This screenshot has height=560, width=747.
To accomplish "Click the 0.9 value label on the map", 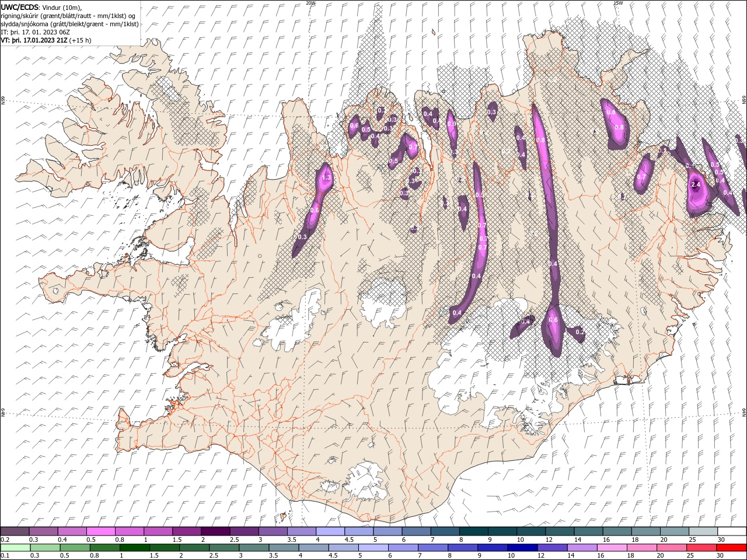I will [x=452, y=124].
